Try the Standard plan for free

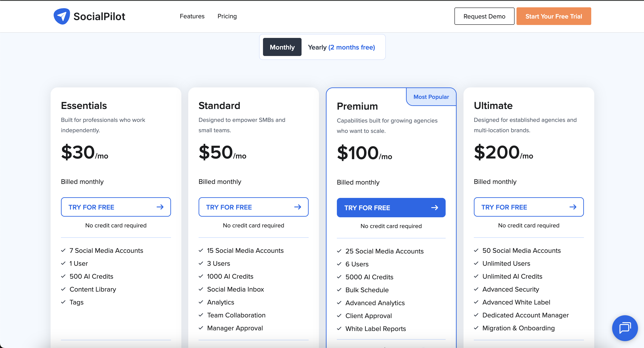click(254, 207)
